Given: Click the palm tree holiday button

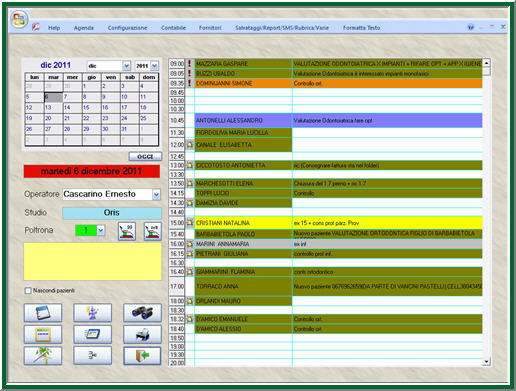Looking at the screenshot, I should pos(43,356).
